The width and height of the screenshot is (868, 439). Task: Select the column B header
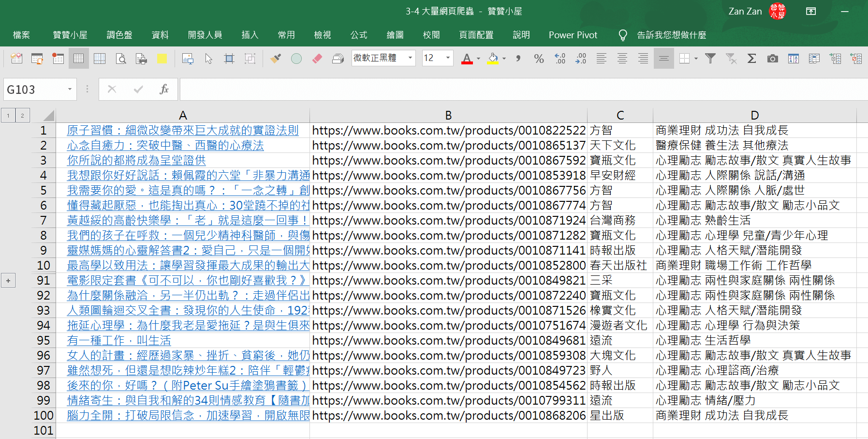point(448,115)
